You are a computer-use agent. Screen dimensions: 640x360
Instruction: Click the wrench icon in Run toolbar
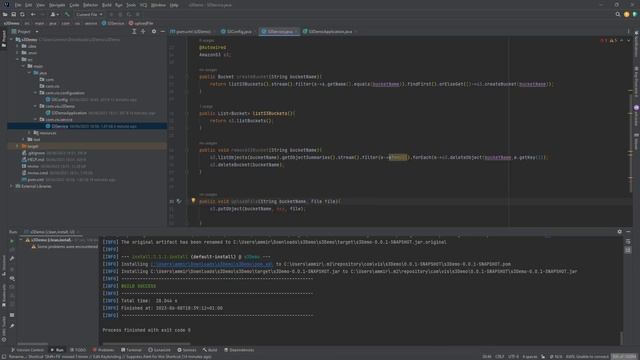pyautogui.click(x=12, y=259)
